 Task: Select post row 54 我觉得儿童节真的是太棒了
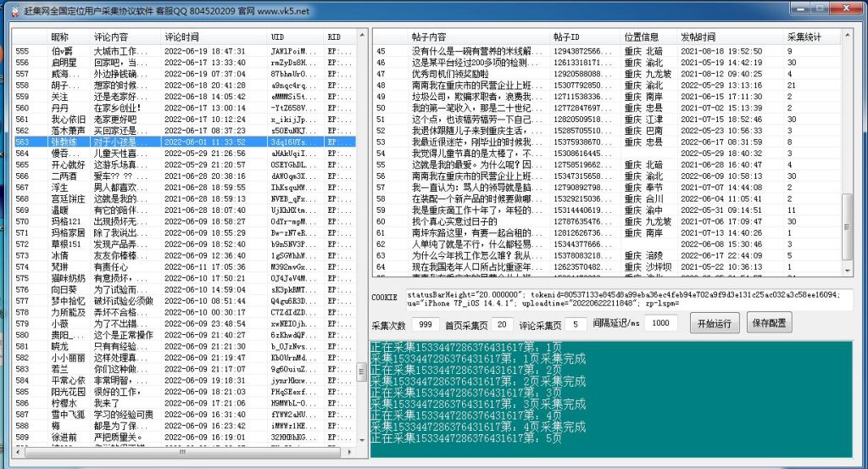(607, 154)
